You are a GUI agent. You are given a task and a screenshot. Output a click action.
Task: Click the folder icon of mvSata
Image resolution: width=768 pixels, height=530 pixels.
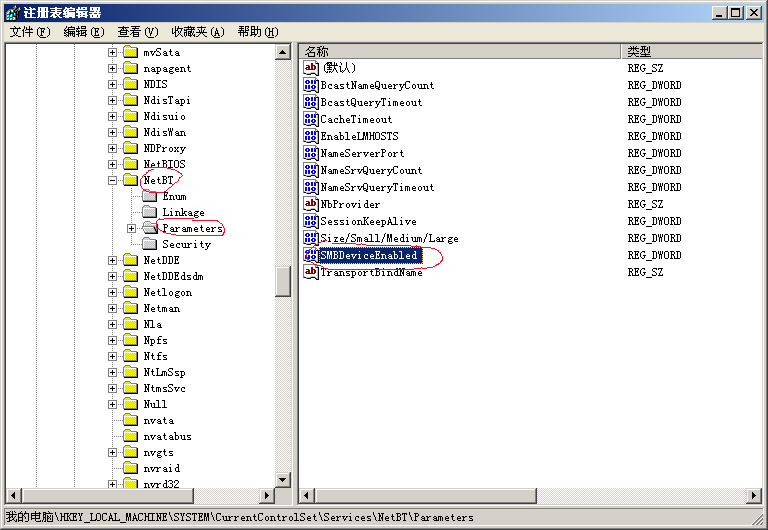(x=130, y=52)
